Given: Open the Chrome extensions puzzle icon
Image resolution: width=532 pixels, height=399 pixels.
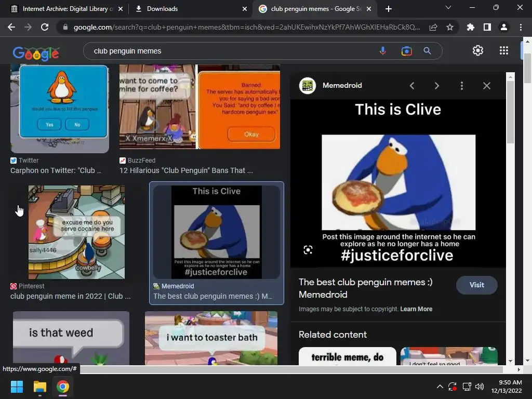Looking at the screenshot, I should [x=470, y=27].
